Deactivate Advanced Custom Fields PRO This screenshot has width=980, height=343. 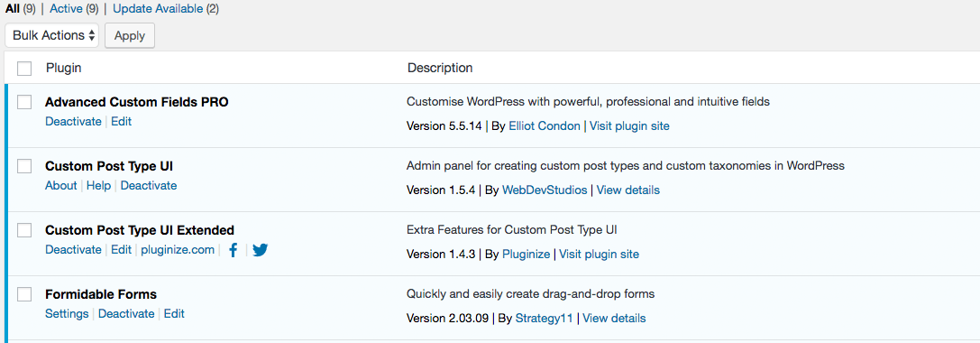(x=73, y=122)
